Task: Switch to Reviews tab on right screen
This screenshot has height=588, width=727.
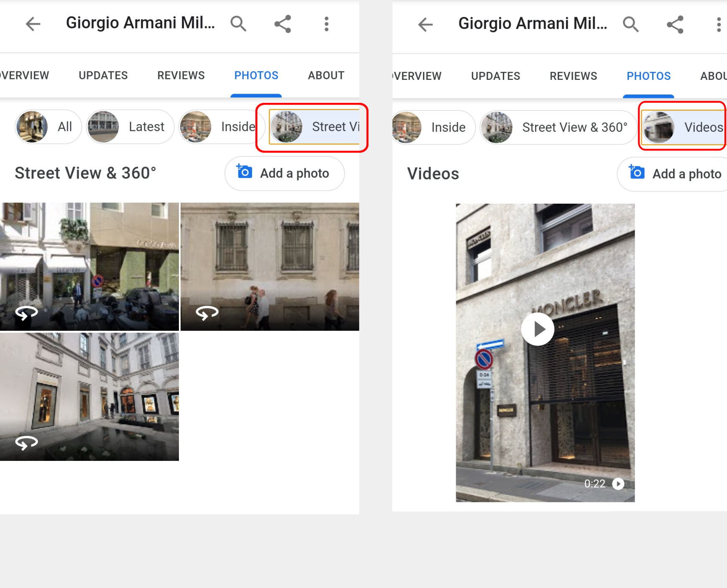Action: tap(574, 76)
